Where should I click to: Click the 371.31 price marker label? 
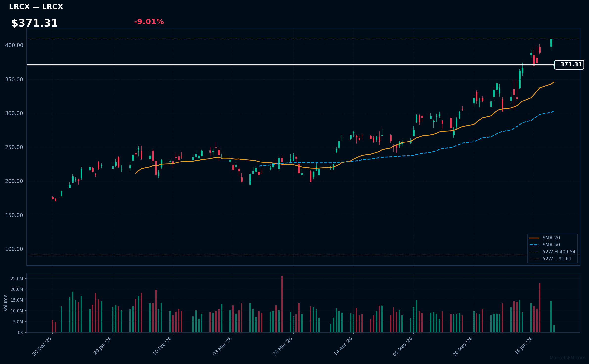pyautogui.click(x=569, y=65)
